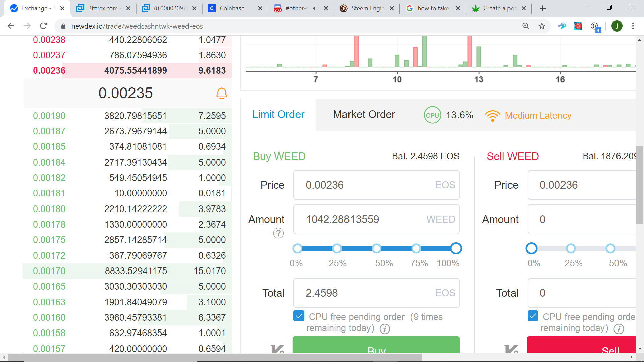This screenshot has width=644, height=362.
Task: Click the red B extension icon
Action: point(578,26)
